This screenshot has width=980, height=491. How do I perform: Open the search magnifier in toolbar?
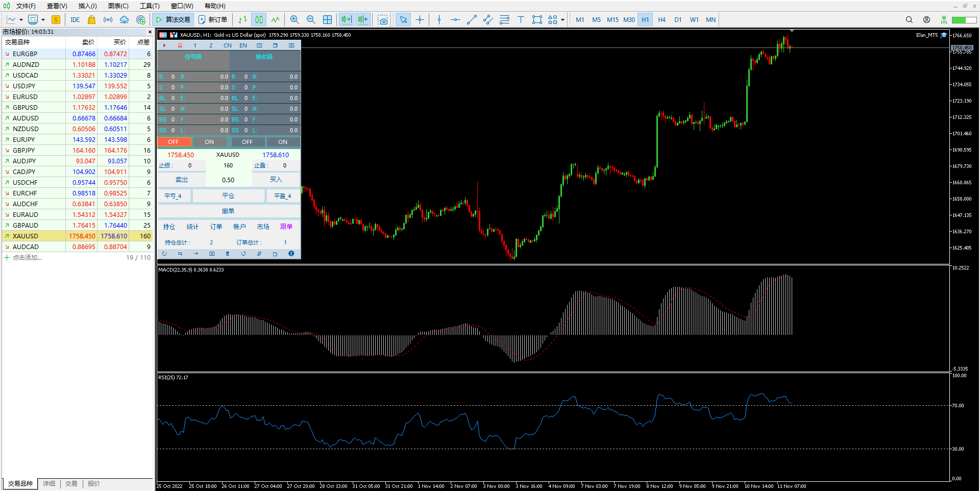pyautogui.click(x=909, y=20)
